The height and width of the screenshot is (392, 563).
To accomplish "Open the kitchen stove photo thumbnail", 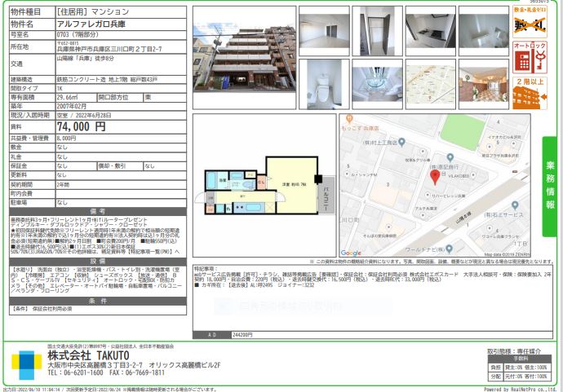I will click(x=431, y=31).
